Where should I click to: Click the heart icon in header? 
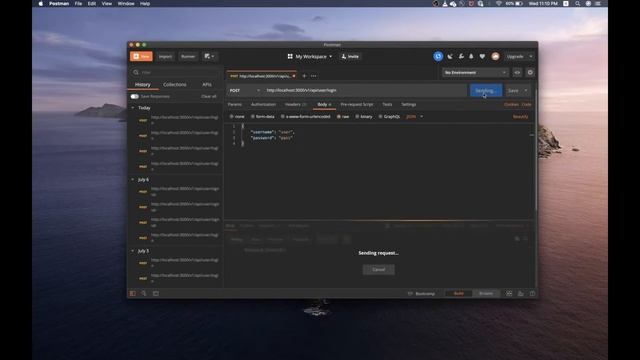(x=482, y=56)
